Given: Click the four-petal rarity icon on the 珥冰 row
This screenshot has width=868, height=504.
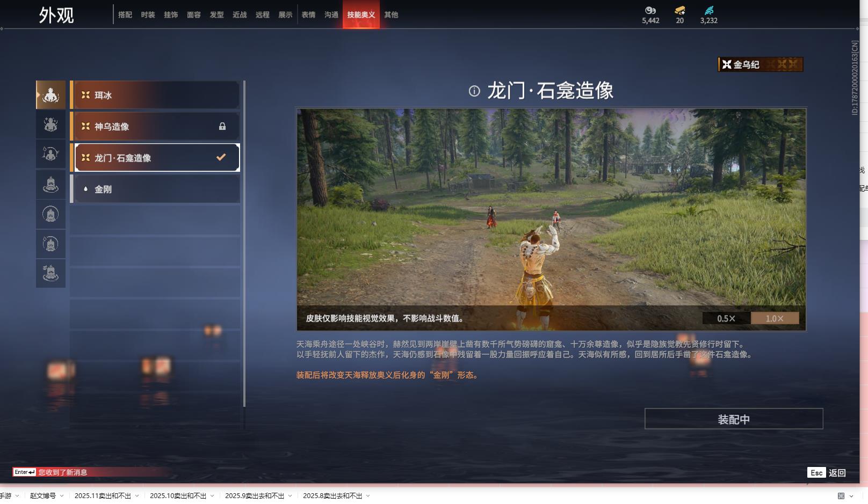Looking at the screenshot, I should (85, 95).
